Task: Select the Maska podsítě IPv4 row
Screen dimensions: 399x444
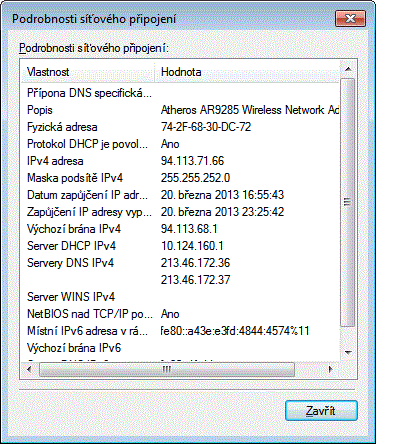Action: [180, 178]
